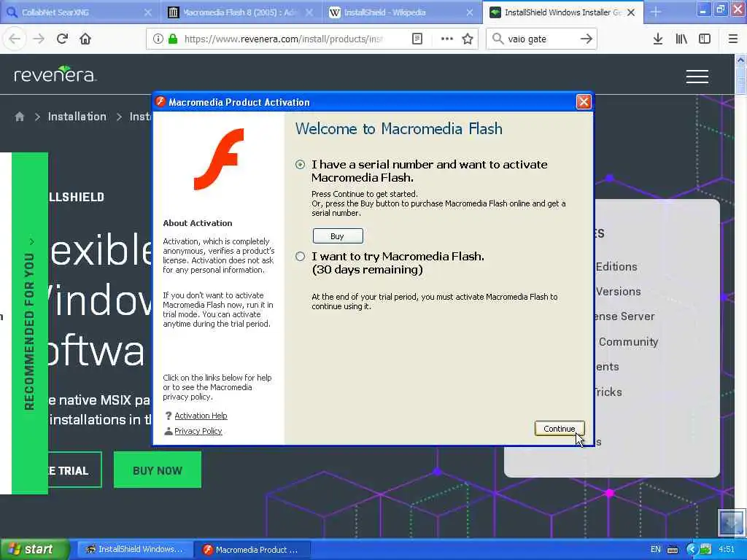Expand hidden system tray icons arrow
Image resolution: width=747 pixels, height=560 pixels.
[x=692, y=549]
